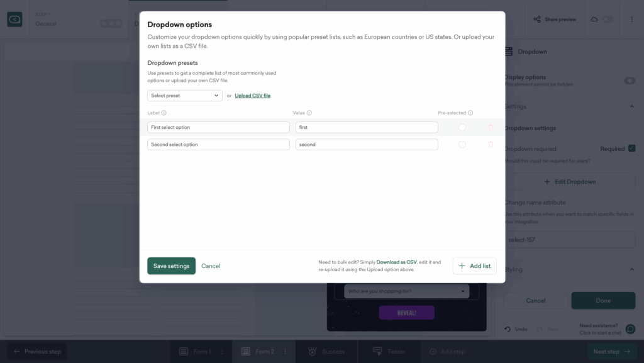This screenshot has height=363, width=644.
Task: Switch to the Success tab
Action: point(326,352)
